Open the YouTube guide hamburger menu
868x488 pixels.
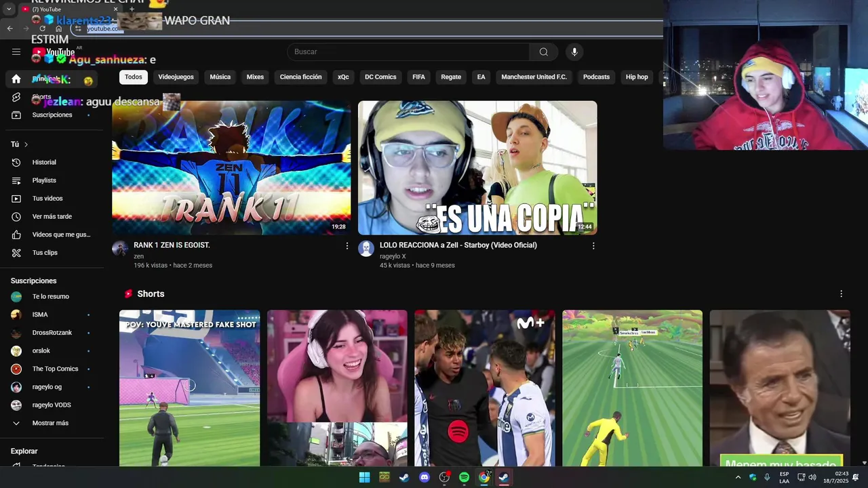pyautogui.click(x=16, y=52)
